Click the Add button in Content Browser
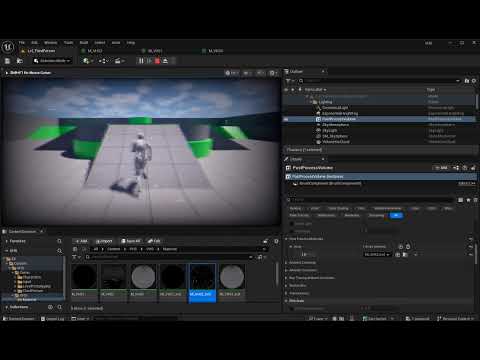480x360 pixels. pyautogui.click(x=81, y=241)
